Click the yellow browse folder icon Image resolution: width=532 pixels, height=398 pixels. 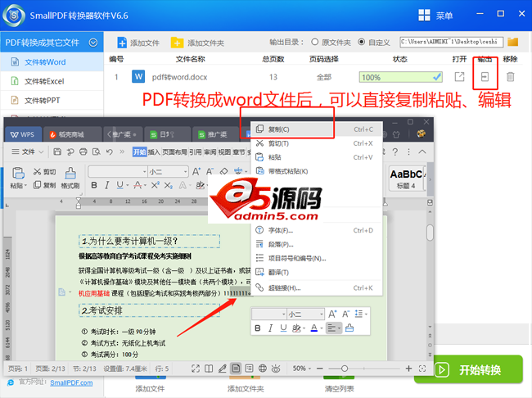pyautogui.click(x=512, y=42)
